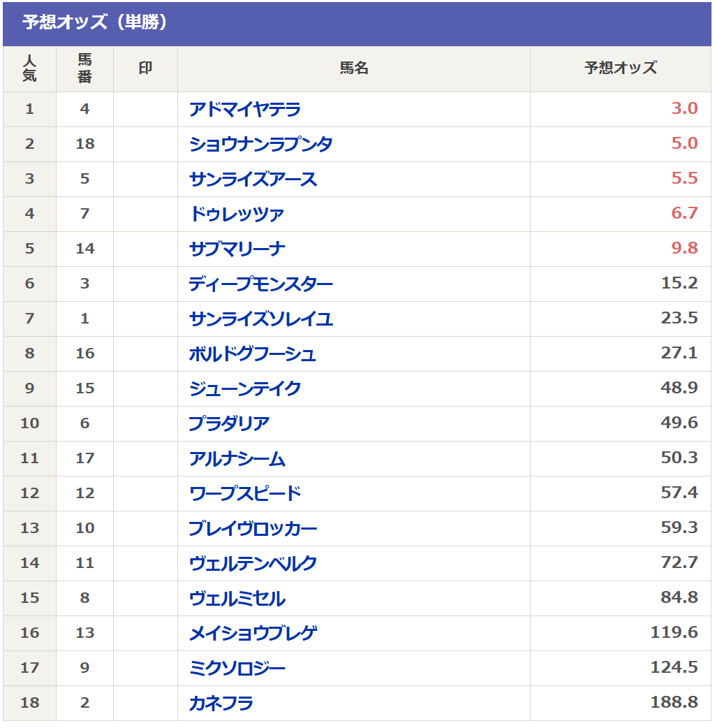This screenshot has width=715, height=728.
Task: Click the ワープスピード horse link
Action: pyautogui.click(x=244, y=494)
